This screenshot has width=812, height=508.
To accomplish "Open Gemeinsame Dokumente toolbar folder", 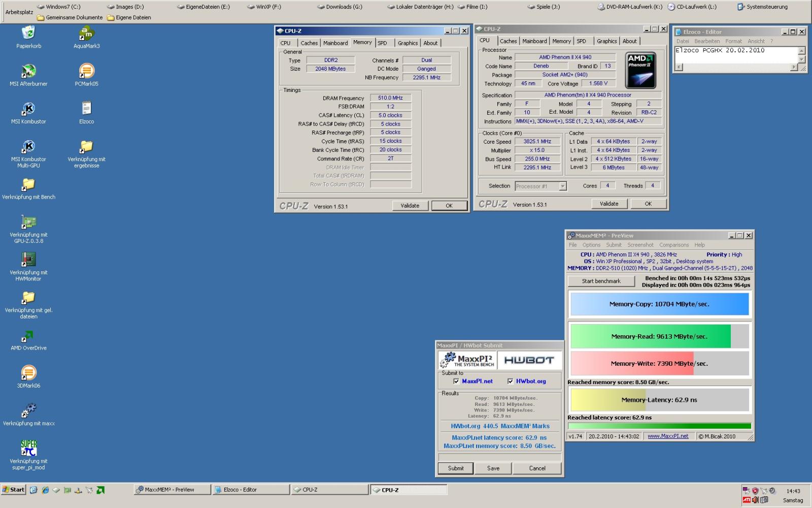I will click(70, 17).
